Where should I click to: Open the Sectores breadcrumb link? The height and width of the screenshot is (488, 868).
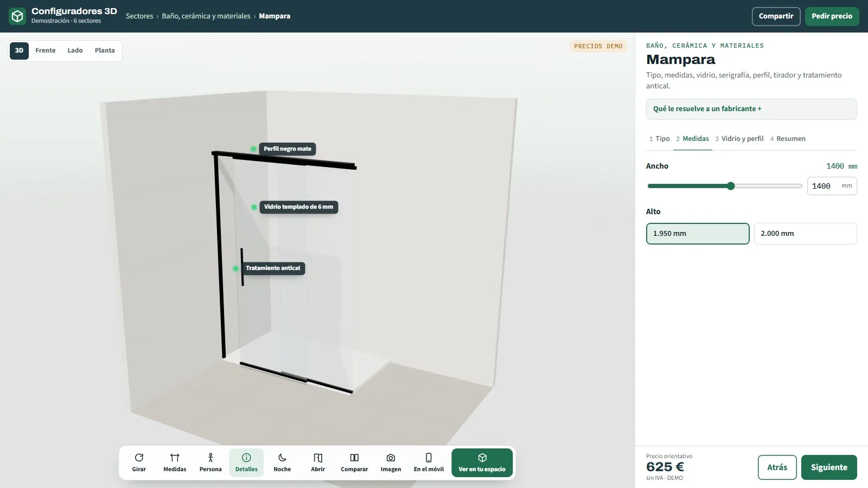pos(139,16)
